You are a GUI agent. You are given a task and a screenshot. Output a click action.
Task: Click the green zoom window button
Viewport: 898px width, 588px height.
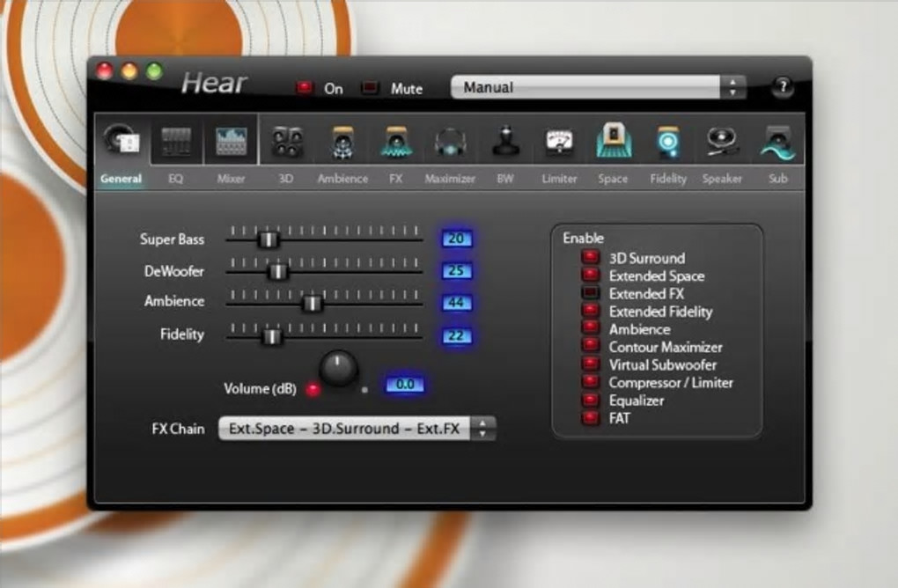[x=154, y=71]
